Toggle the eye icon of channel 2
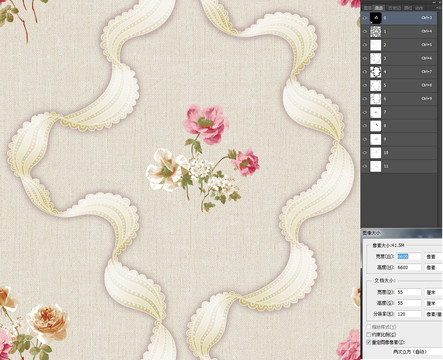This screenshot has height=360, width=443. (x=365, y=45)
